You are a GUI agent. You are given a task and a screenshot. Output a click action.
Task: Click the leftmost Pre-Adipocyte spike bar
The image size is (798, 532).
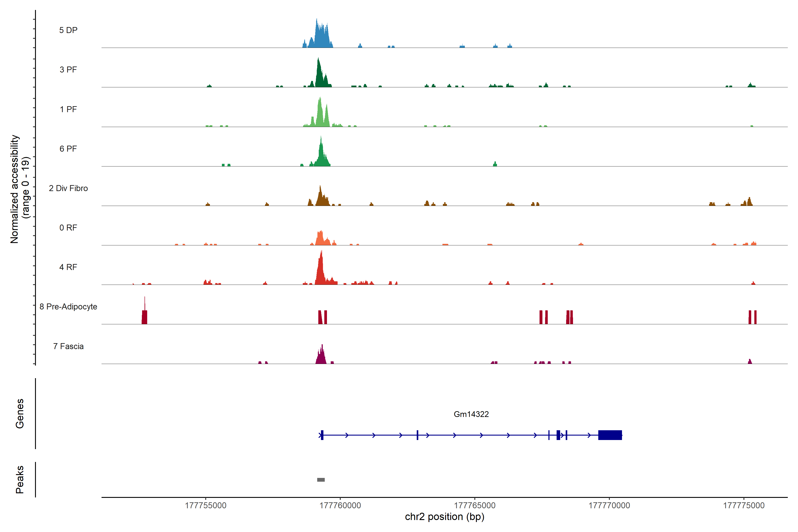tap(145, 317)
